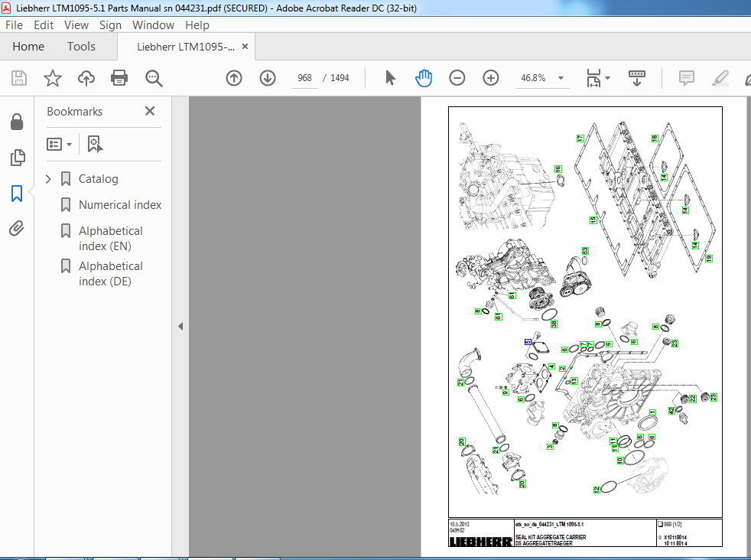Click find current bookmark icon
This screenshot has width=751, height=560.
[x=95, y=144]
